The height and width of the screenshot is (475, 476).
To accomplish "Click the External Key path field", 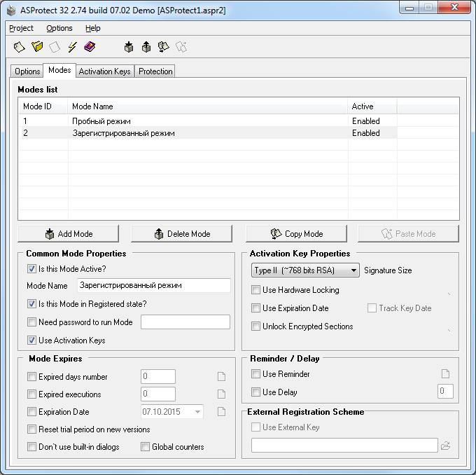I will click(344, 445).
